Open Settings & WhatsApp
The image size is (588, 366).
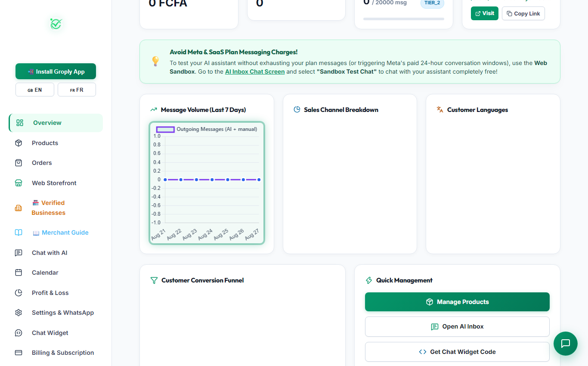point(56,313)
